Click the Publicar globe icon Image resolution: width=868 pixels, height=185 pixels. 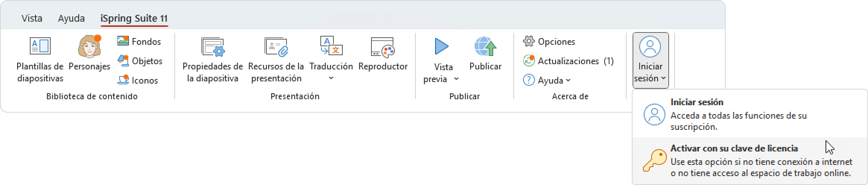click(x=485, y=47)
